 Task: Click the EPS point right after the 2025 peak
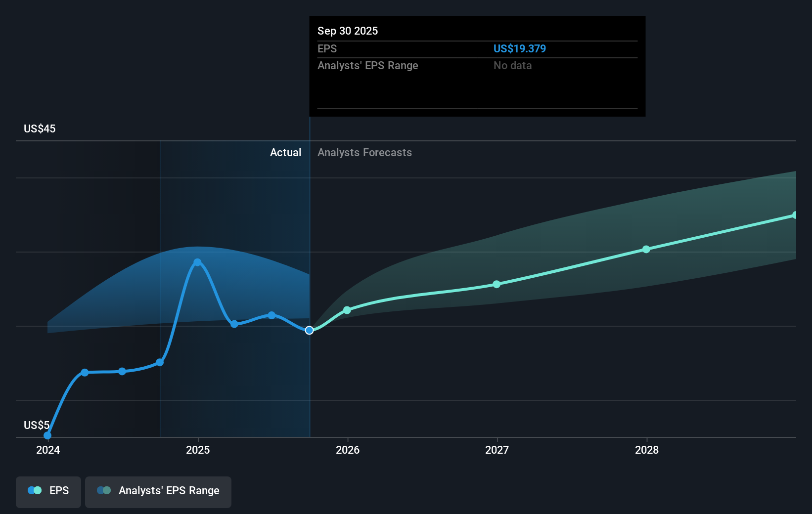pyautogui.click(x=234, y=324)
